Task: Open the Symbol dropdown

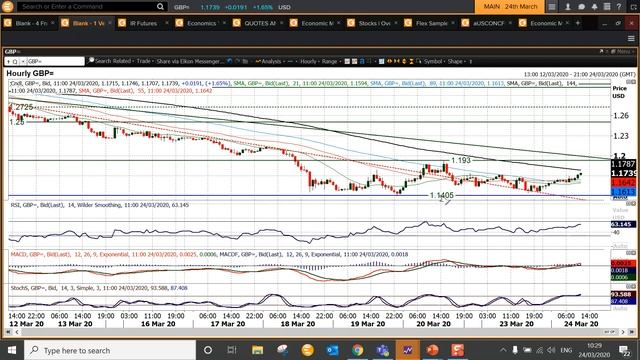Action: click(434, 61)
